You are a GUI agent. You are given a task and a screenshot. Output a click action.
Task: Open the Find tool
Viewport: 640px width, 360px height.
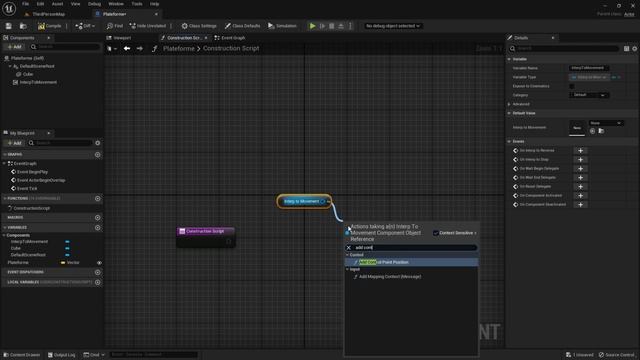point(115,26)
